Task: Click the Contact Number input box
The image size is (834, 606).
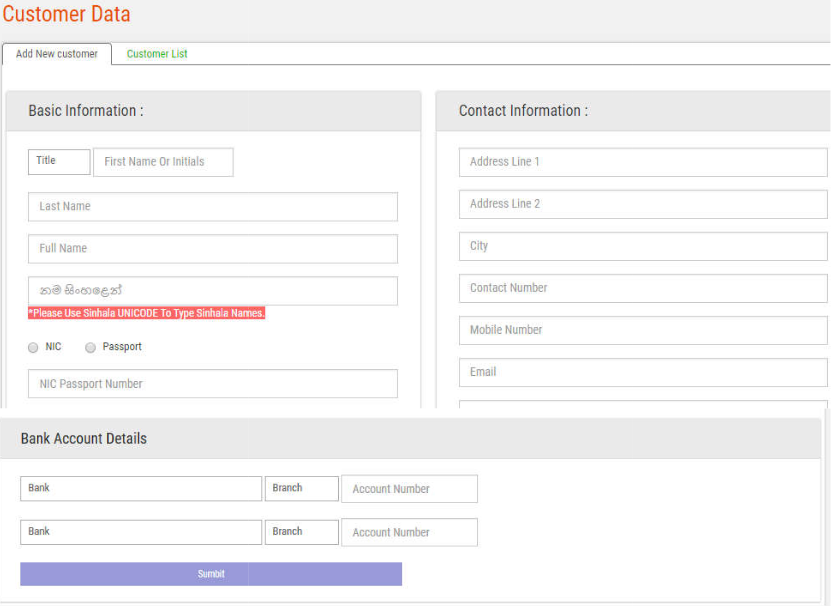Action: pos(642,288)
